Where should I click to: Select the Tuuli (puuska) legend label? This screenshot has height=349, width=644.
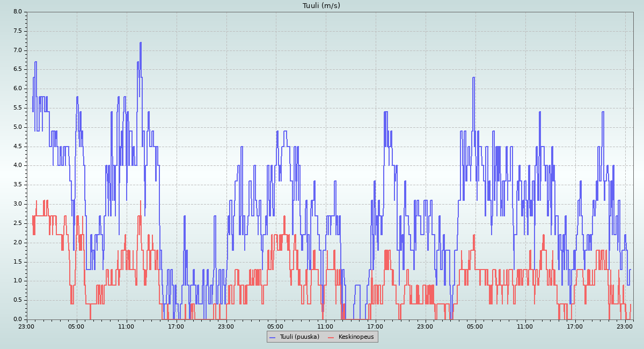click(299, 337)
